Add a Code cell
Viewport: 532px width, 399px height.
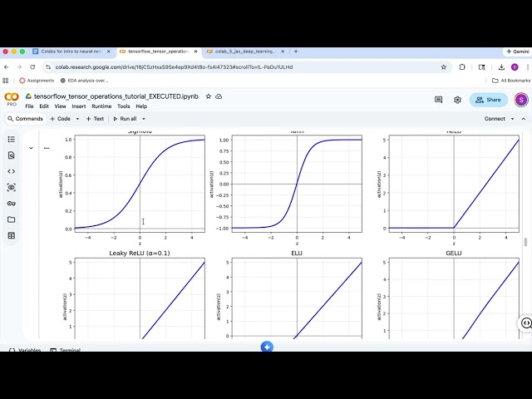tap(61, 119)
